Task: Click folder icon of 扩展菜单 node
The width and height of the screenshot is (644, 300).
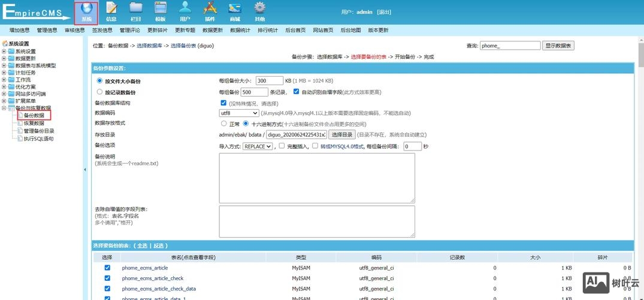Action: click(11, 101)
